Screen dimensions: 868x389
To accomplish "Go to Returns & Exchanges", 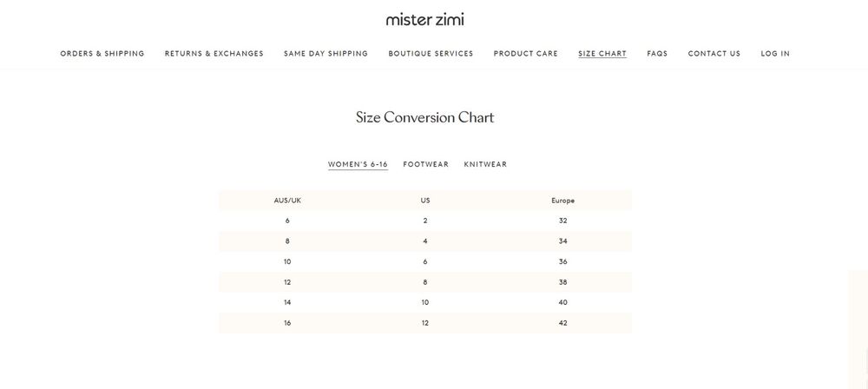I will [x=214, y=54].
